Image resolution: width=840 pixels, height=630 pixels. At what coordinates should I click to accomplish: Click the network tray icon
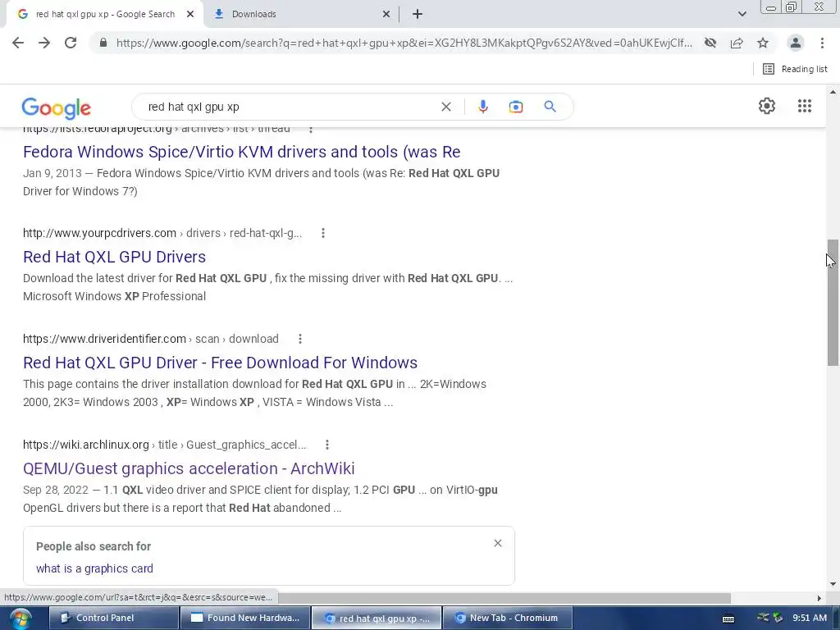click(763, 618)
